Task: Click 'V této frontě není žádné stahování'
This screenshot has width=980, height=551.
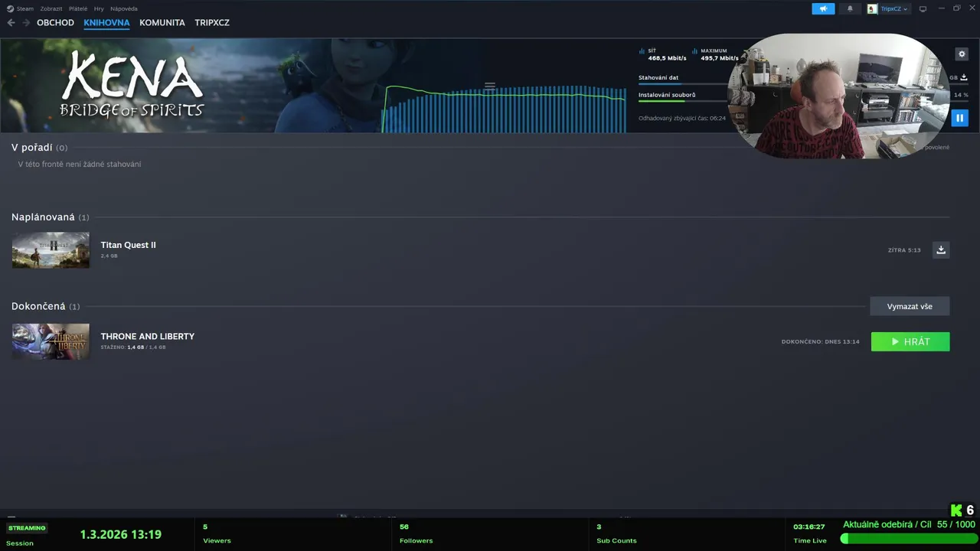Action: pyautogui.click(x=80, y=164)
